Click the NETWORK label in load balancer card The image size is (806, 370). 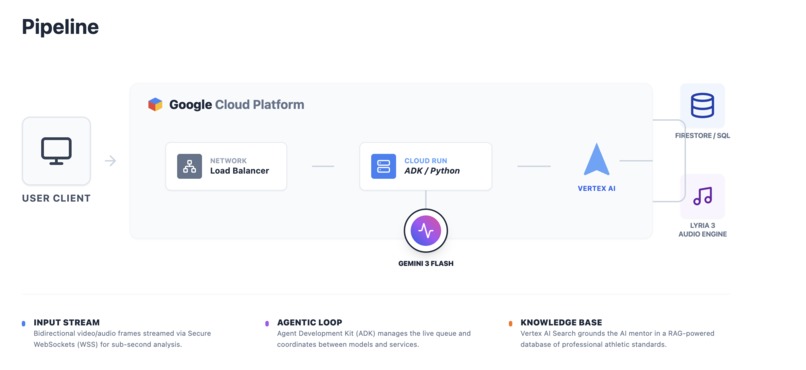228,161
